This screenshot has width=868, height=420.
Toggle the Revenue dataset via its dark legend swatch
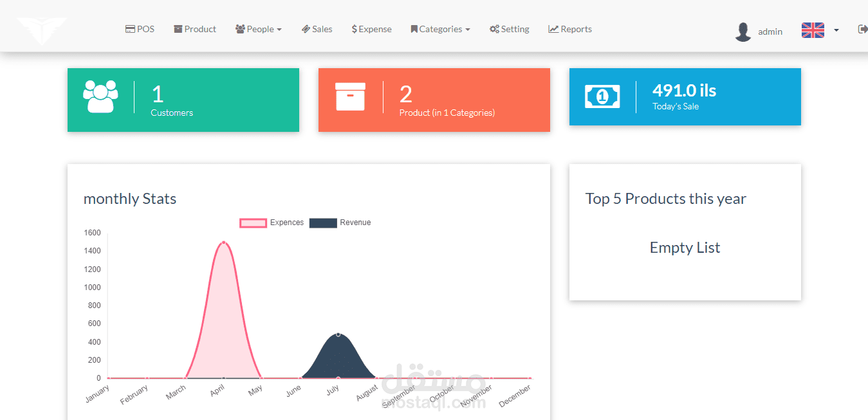pyautogui.click(x=323, y=223)
